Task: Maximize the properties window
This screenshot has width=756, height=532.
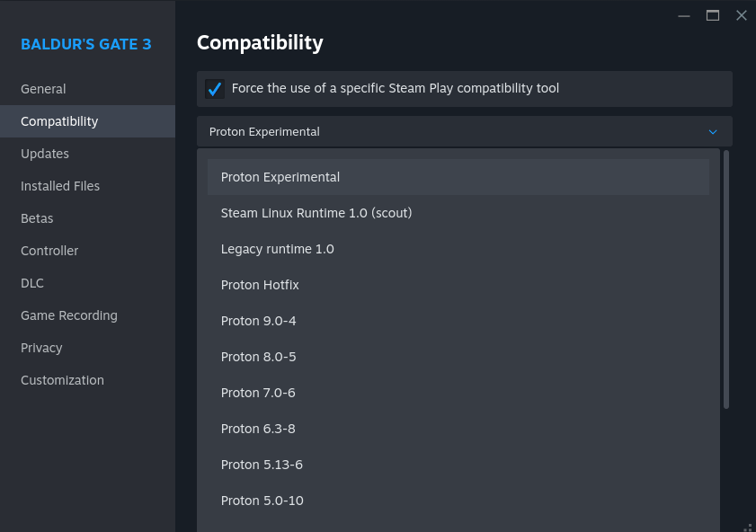Action: click(x=713, y=15)
